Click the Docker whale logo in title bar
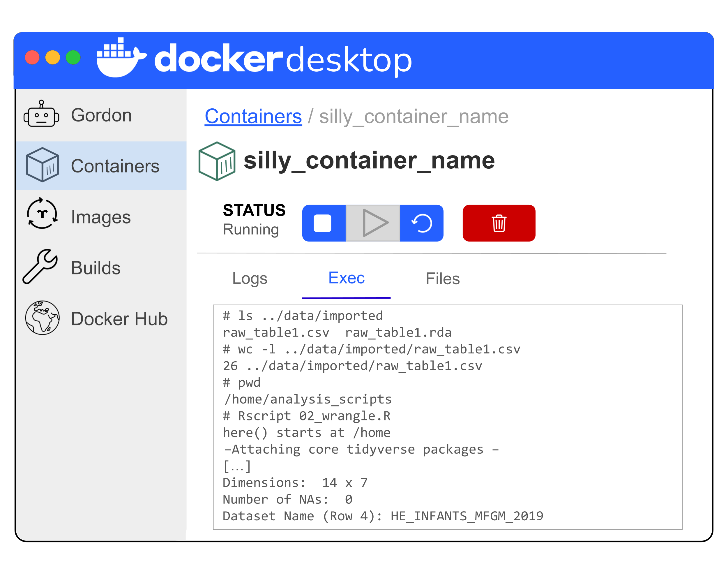 pyautogui.click(x=121, y=57)
